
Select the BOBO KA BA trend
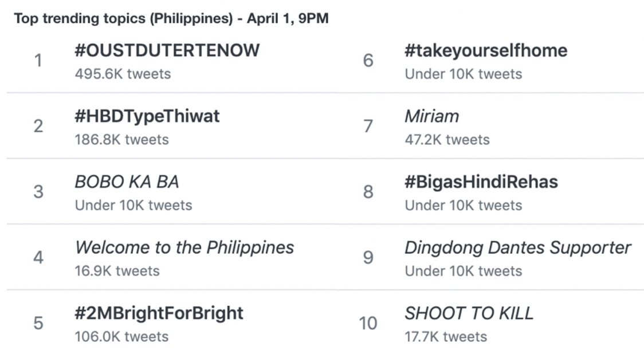[127, 182]
